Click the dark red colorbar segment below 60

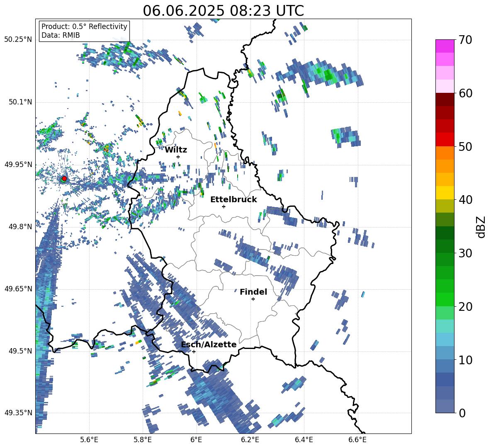(445, 99)
